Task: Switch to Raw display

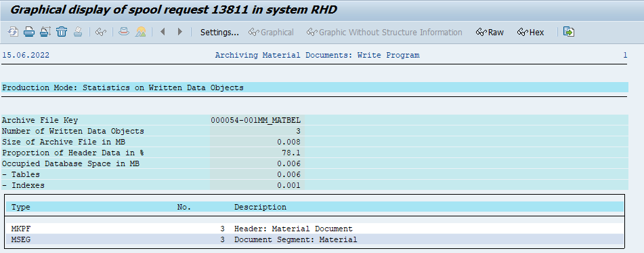Action: tap(490, 32)
